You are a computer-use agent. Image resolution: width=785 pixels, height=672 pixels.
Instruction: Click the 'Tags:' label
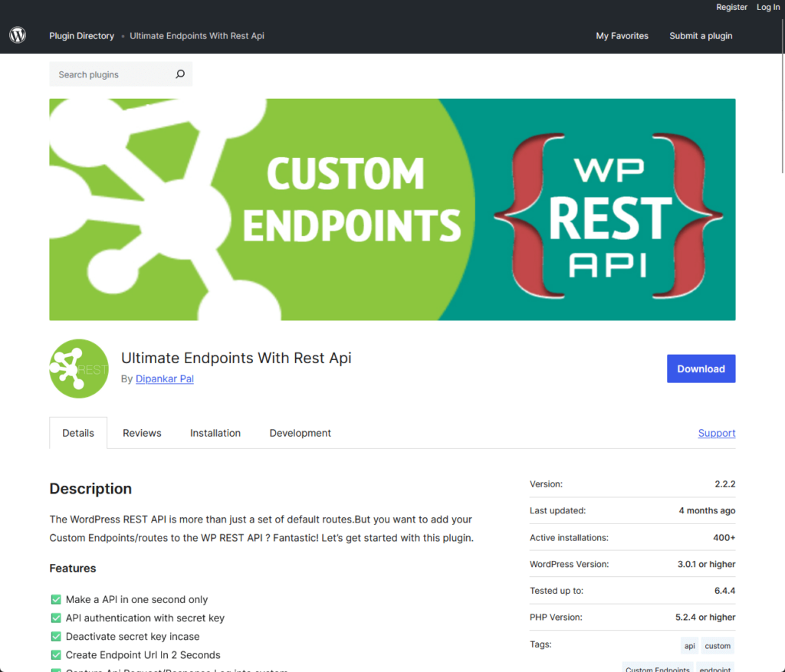point(540,644)
